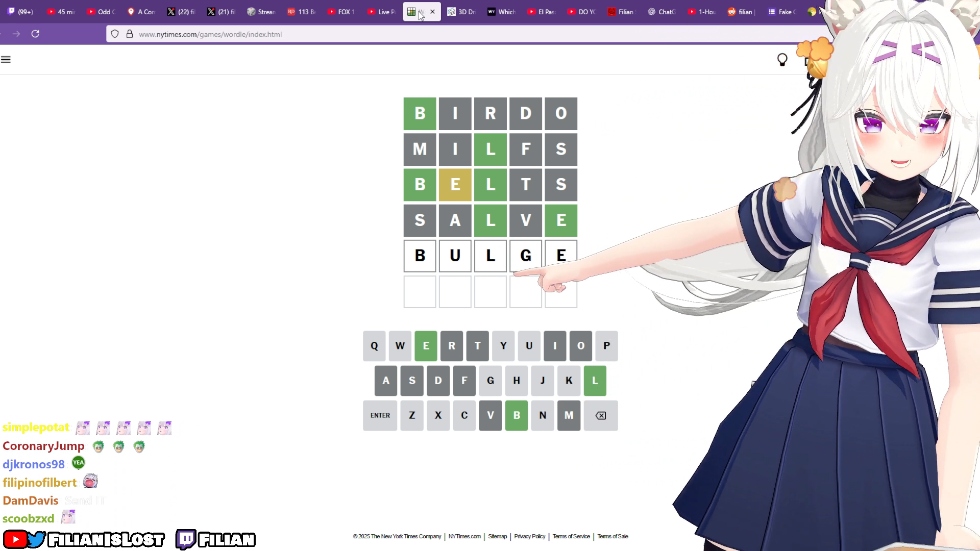The height and width of the screenshot is (551, 980).
Task: Reload the page with the refresh icon
Action: point(35,34)
